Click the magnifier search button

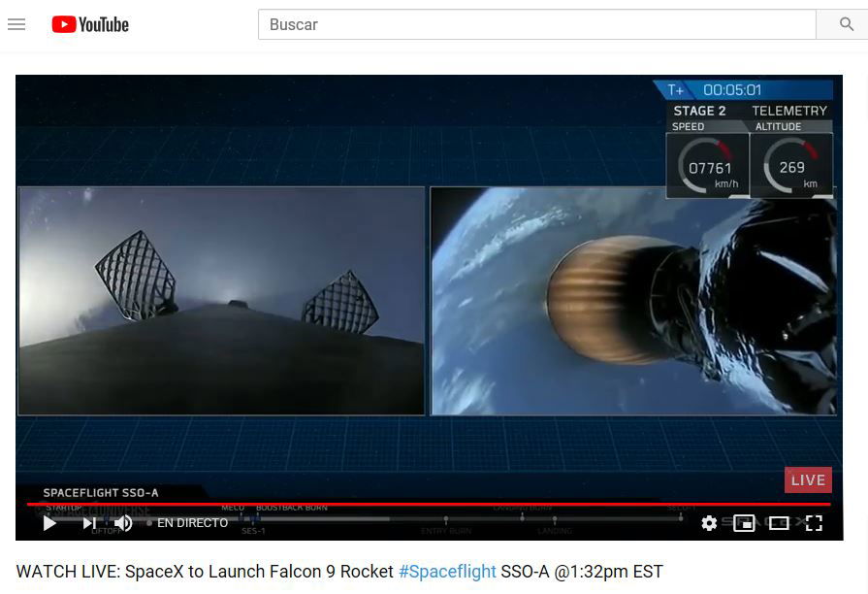pyautogui.click(x=846, y=24)
